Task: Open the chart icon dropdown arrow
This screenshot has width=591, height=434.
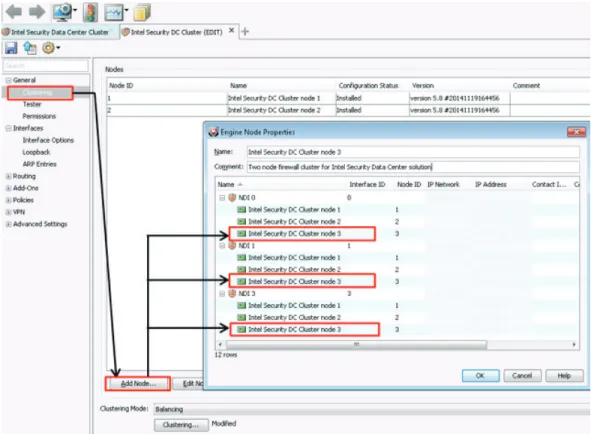Action: coord(126,11)
